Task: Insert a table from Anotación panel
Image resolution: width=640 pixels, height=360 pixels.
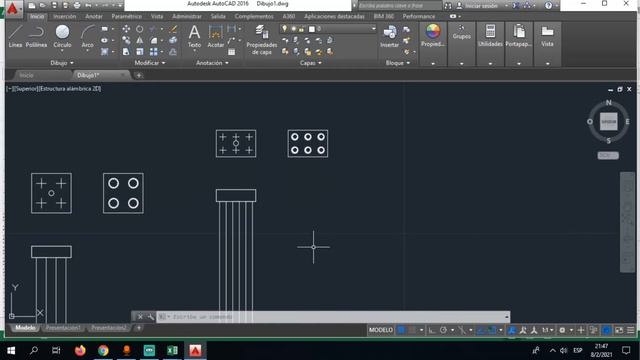Action: 231,52
